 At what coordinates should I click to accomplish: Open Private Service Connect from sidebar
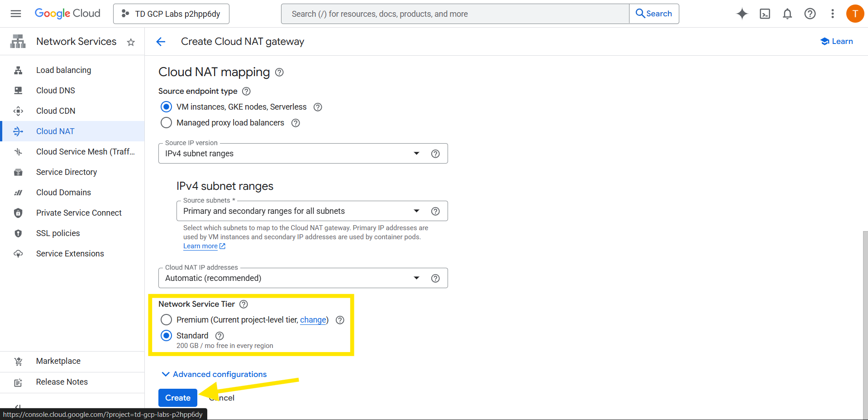tap(79, 213)
